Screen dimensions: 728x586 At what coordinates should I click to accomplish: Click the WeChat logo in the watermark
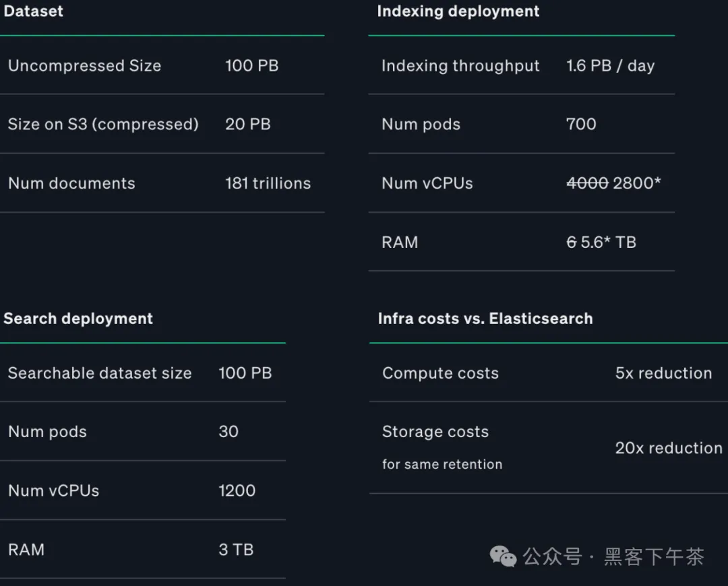click(503, 556)
